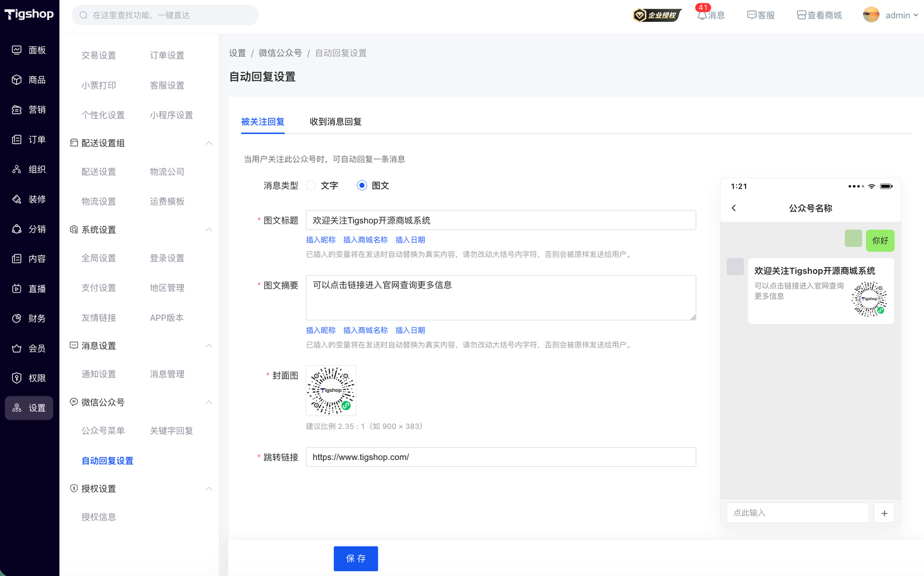Click the 客服 customer service icon

pos(751,16)
